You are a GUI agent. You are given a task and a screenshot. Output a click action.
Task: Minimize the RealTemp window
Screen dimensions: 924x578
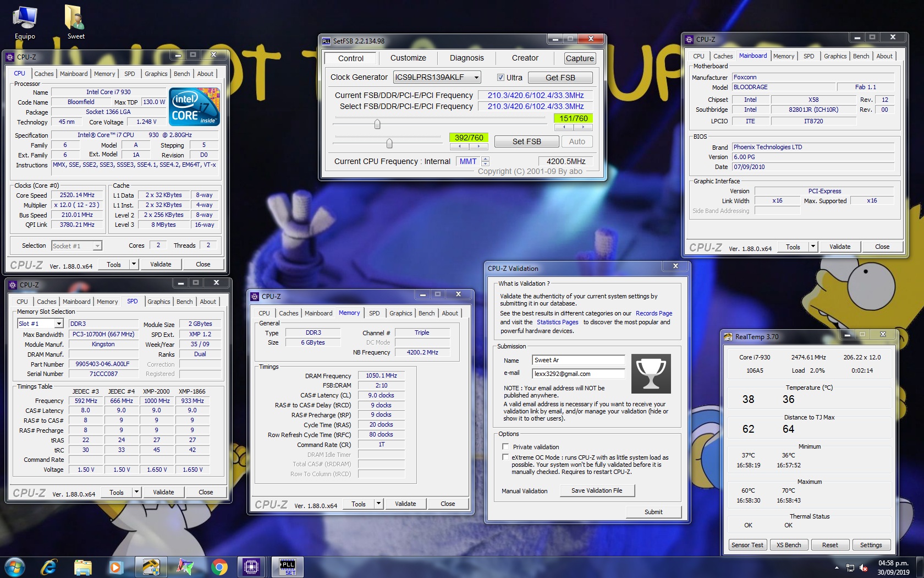click(x=848, y=334)
